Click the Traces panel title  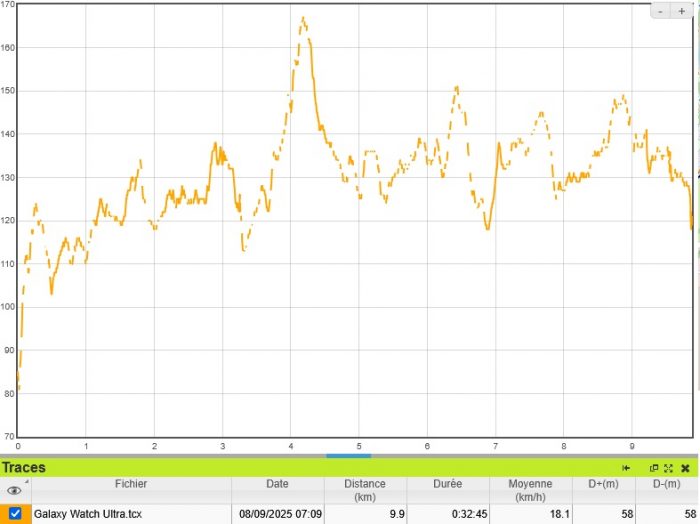point(24,467)
